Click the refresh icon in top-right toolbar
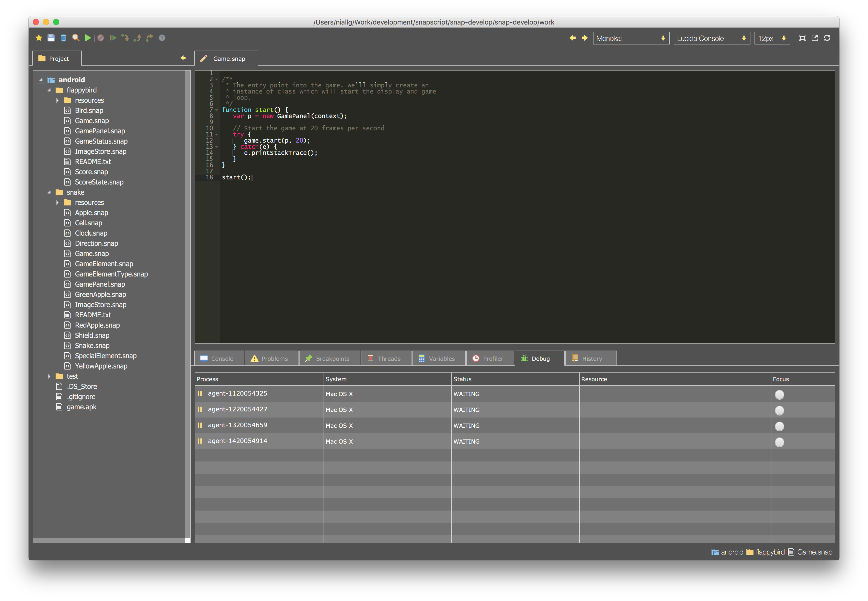This screenshot has width=868, height=601. pyautogui.click(x=827, y=38)
